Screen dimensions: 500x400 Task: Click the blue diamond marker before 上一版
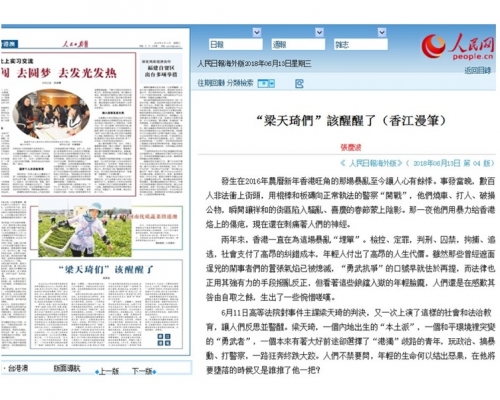tap(97, 372)
